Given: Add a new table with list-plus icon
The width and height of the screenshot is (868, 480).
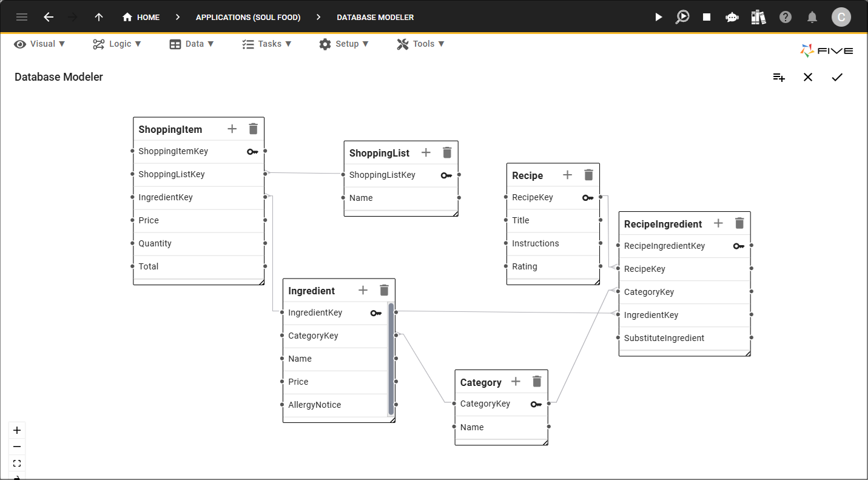Looking at the screenshot, I should (779, 77).
